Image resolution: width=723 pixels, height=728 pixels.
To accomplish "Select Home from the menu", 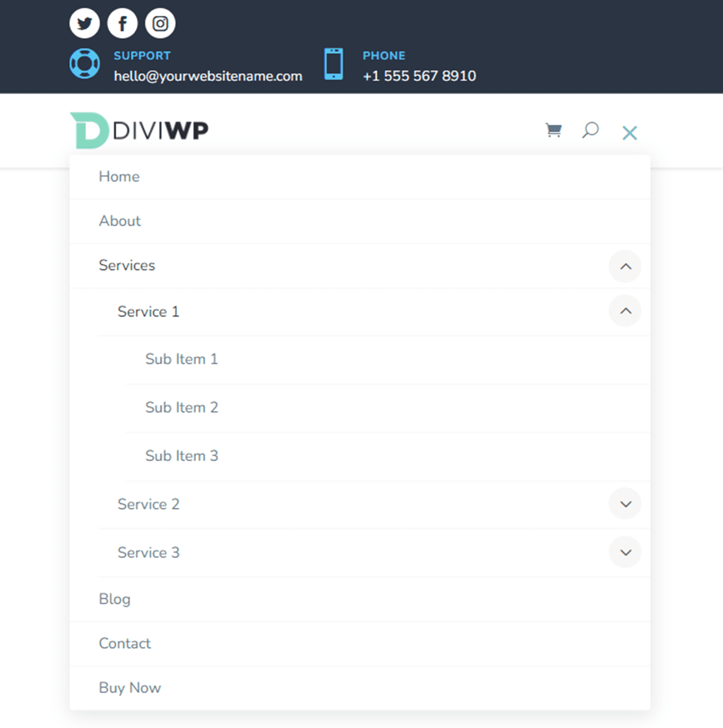I will [119, 176].
